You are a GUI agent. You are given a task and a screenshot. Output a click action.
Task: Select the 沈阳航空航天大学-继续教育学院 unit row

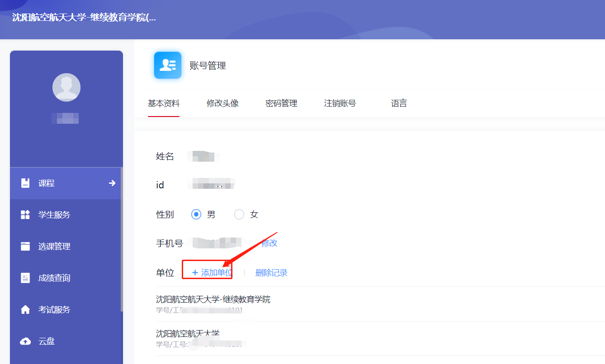point(380,304)
